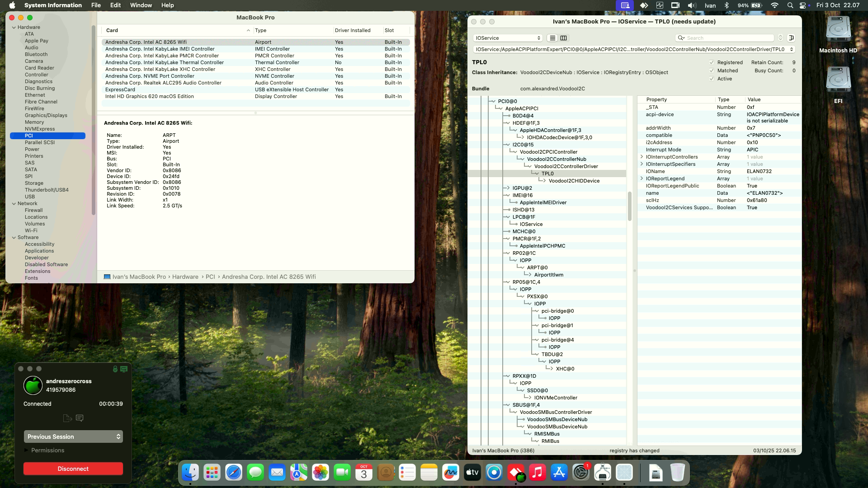Select Intel HD Graphics 620 row

pos(255,97)
